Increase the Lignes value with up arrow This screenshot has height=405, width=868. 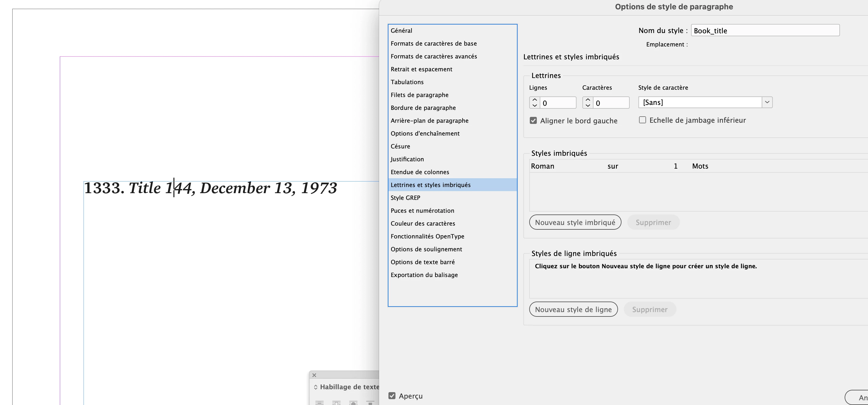coord(534,100)
